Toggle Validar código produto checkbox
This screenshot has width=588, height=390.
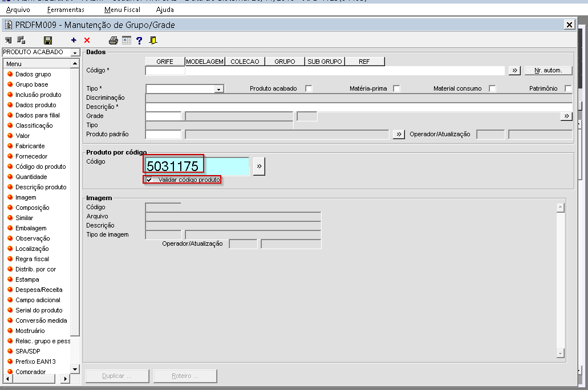tap(149, 180)
